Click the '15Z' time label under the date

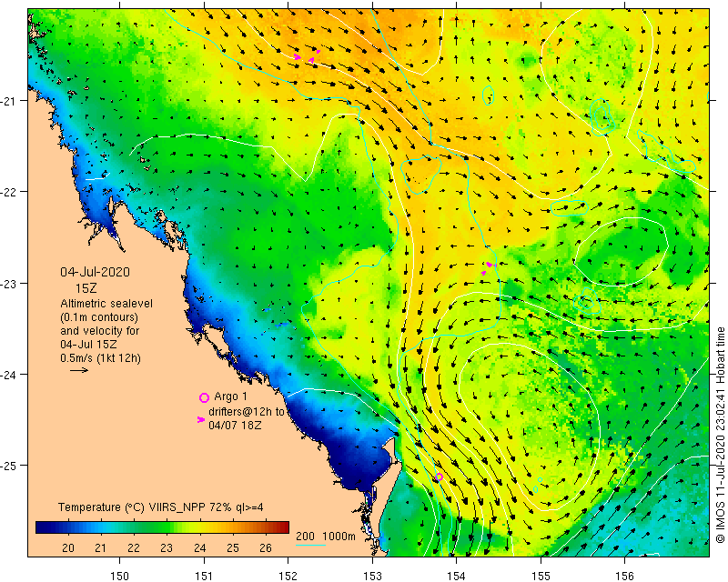(86, 288)
